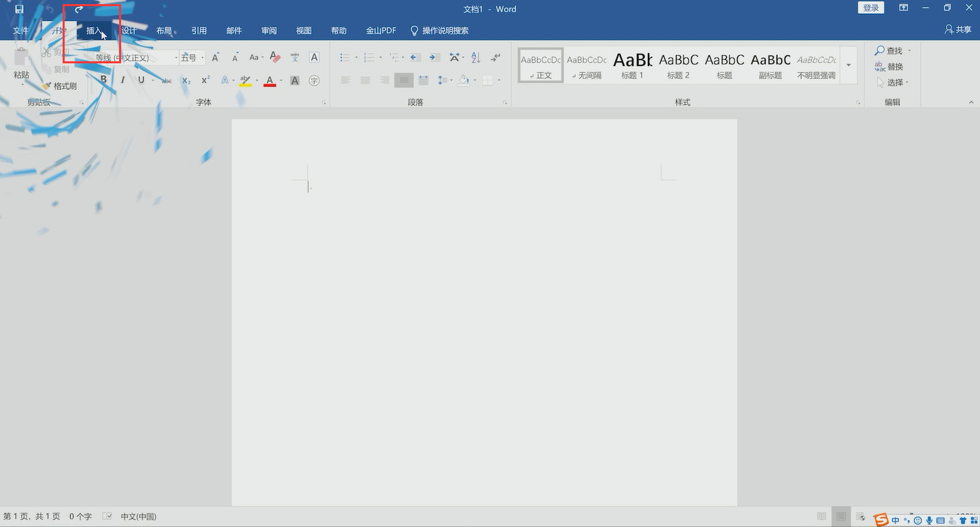This screenshot has width=980, height=527.
Task: Toggle bold formatting
Action: (103, 80)
